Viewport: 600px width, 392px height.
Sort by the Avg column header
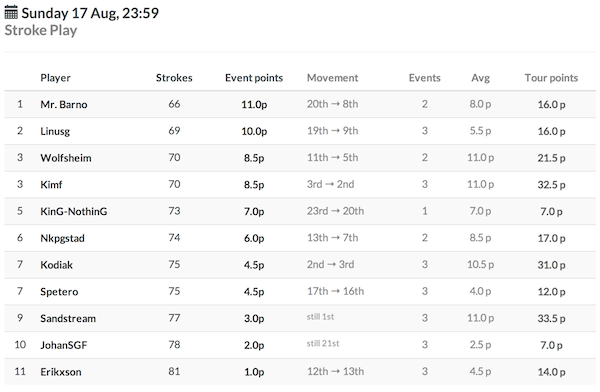click(x=481, y=78)
